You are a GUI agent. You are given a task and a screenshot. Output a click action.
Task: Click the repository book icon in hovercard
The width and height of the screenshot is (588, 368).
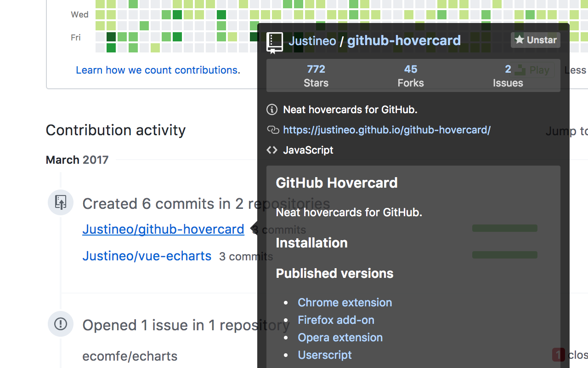point(275,43)
